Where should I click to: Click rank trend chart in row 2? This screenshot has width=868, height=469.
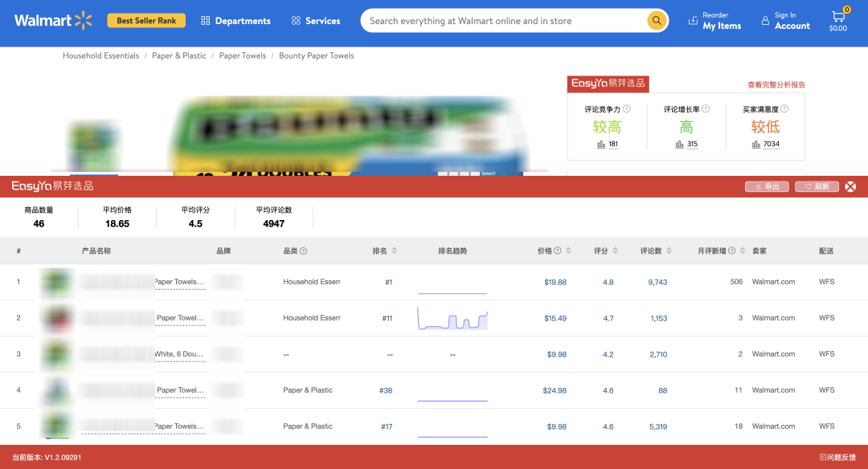coord(452,319)
